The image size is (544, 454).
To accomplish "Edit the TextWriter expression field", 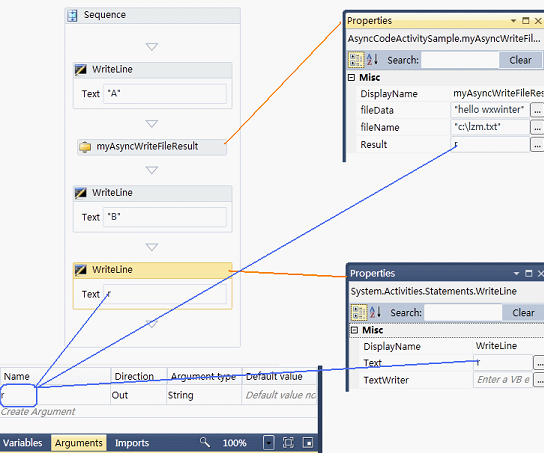I will 503,380.
